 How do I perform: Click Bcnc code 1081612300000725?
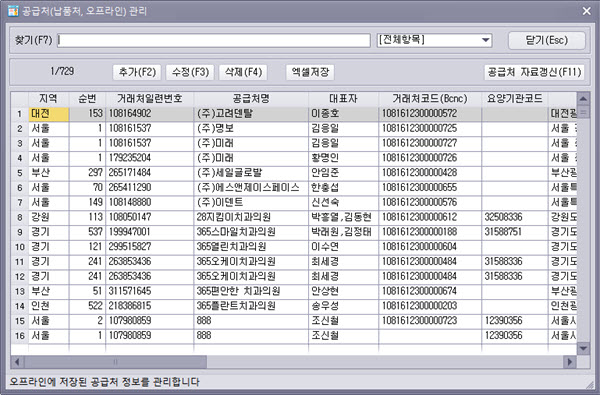coord(430,128)
